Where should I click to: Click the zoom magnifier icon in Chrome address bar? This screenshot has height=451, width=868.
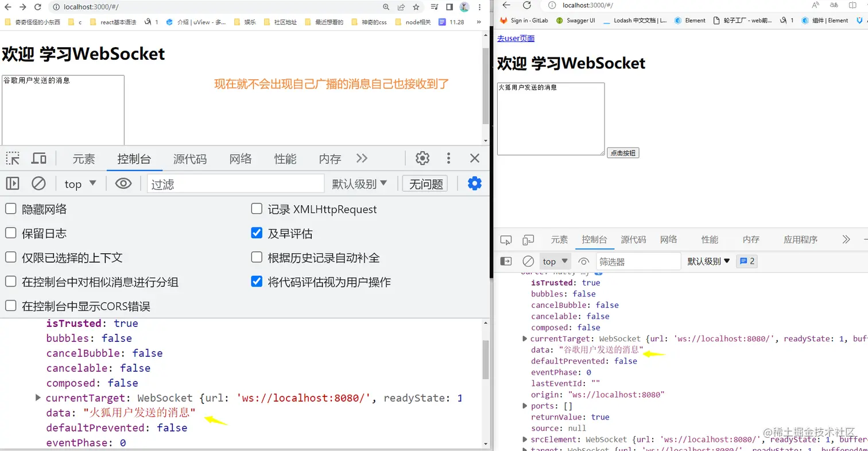tap(386, 7)
